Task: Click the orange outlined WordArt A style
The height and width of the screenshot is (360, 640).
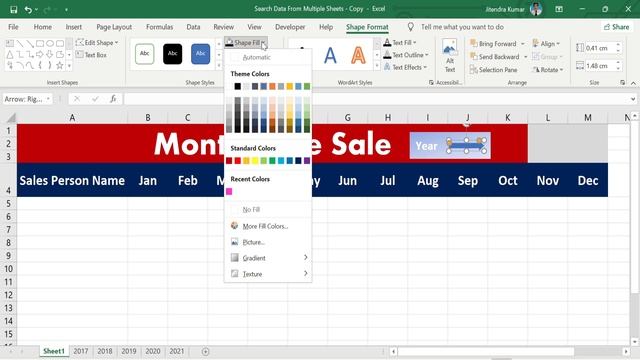Action: (358, 55)
